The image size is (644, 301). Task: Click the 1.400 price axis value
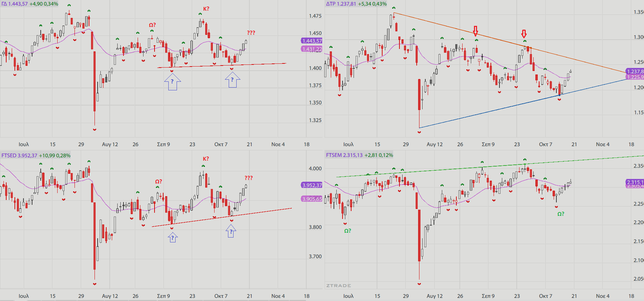315,68
